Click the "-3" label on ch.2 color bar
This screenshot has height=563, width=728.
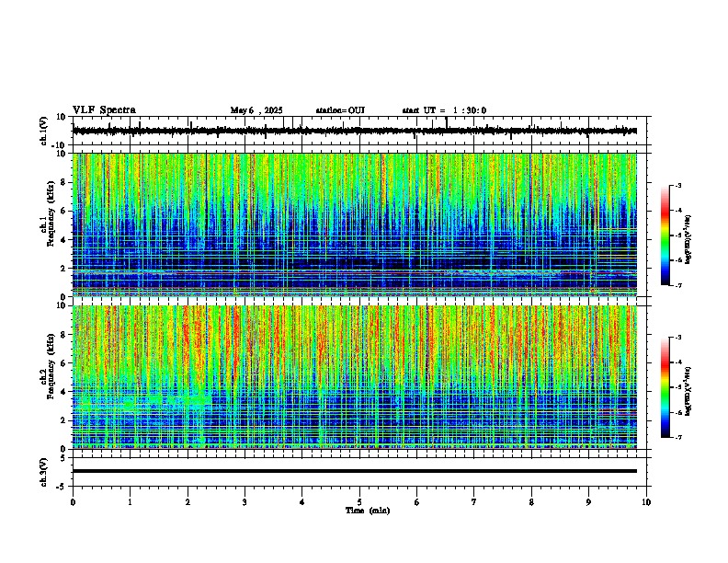pos(678,338)
